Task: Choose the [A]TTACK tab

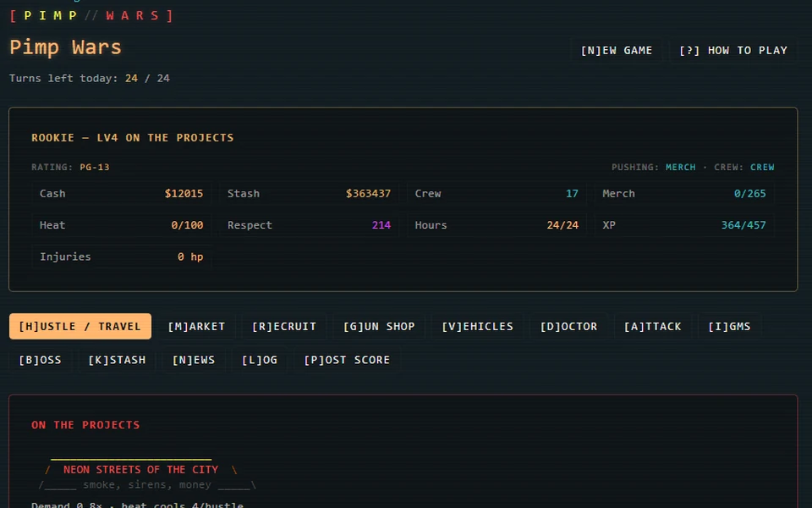Action: 652,326
